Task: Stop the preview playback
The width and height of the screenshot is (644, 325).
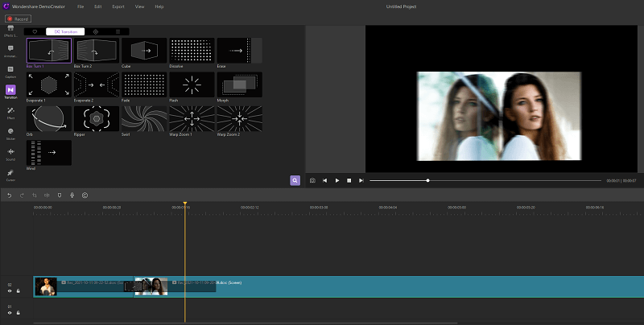Action: tap(349, 180)
